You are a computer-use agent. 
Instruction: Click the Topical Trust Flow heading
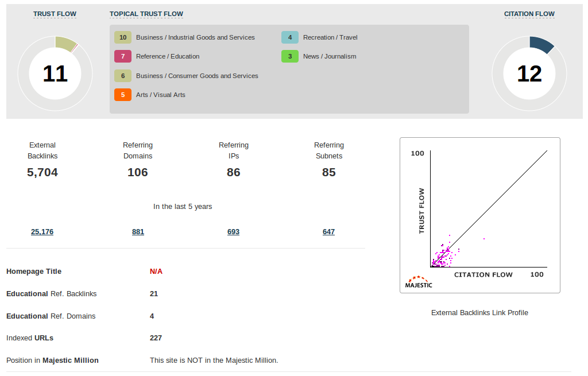146,14
